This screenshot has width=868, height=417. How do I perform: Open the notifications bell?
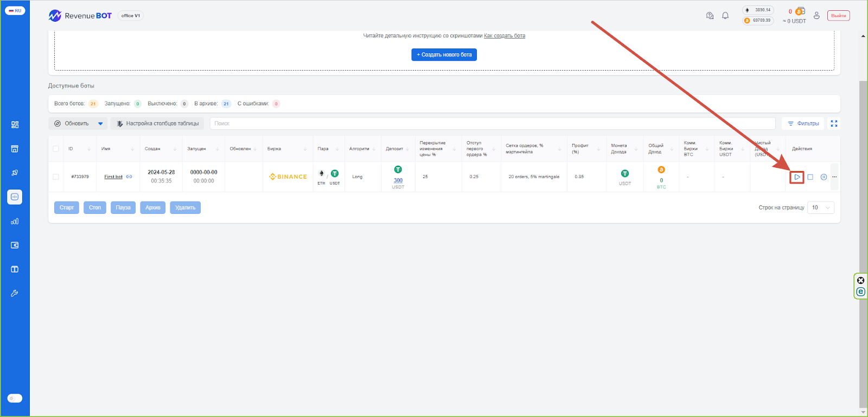(725, 16)
